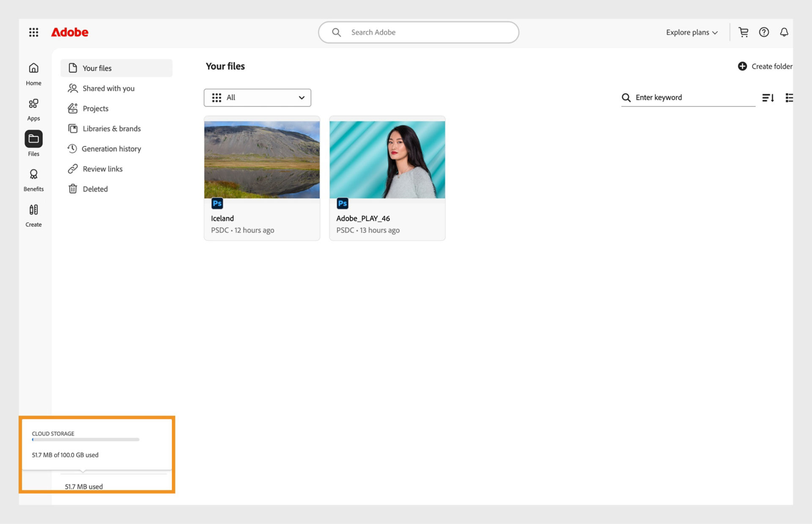Click the Create folder button

[x=765, y=66]
